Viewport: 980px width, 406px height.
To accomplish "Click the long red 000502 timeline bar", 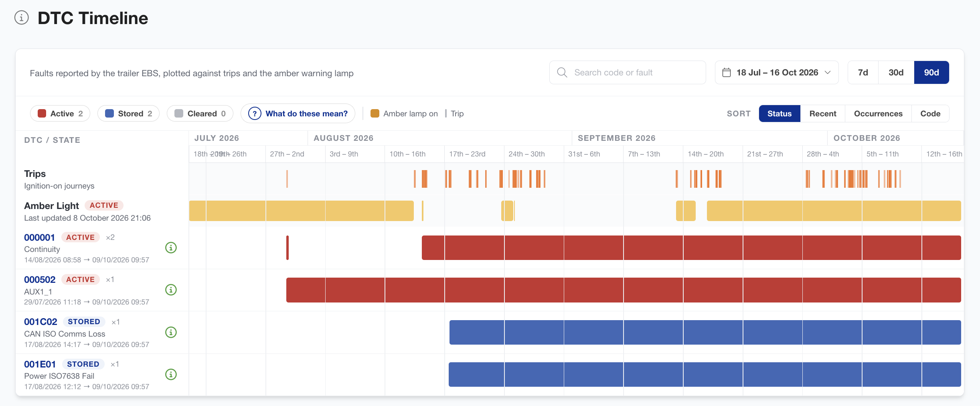I will [x=624, y=290].
